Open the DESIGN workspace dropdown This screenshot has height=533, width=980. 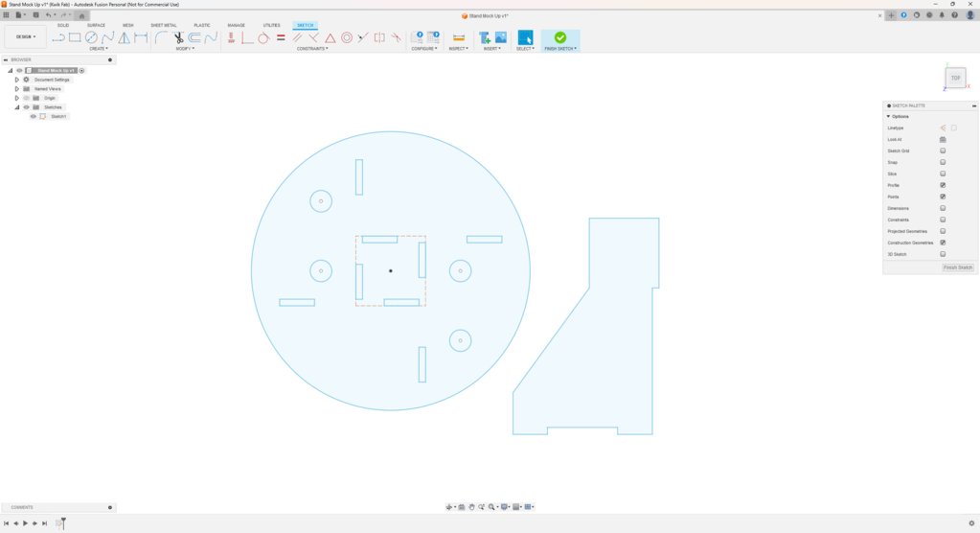26,37
